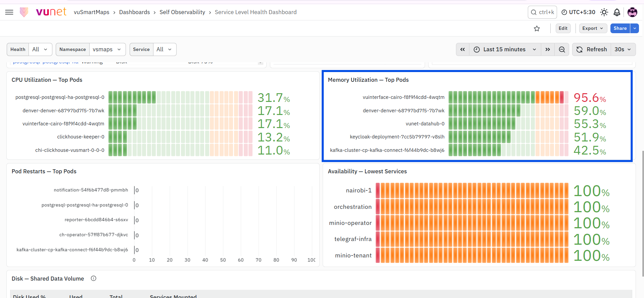Show info for Disk Shared Data Volume

94,278
